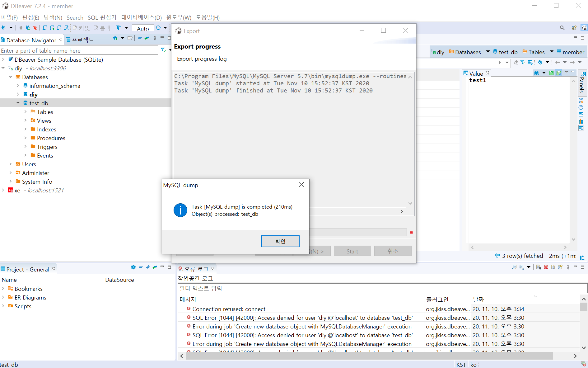
Task: Click the Open Perspective icon at top right
Action: click(574, 28)
